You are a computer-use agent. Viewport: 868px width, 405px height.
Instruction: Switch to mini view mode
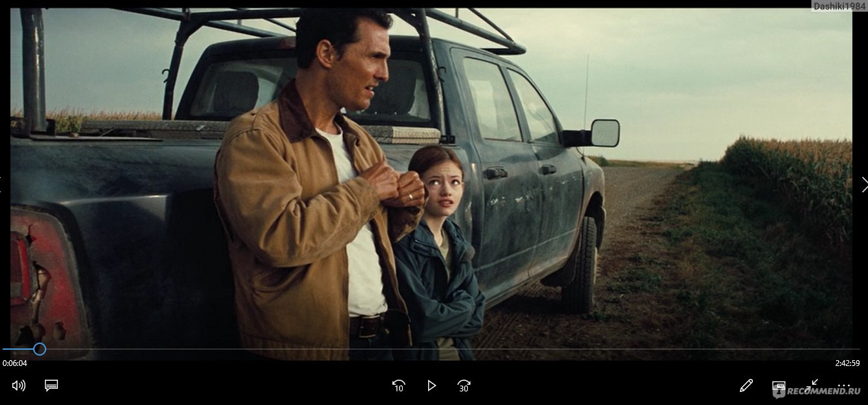click(x=779, y=386)
